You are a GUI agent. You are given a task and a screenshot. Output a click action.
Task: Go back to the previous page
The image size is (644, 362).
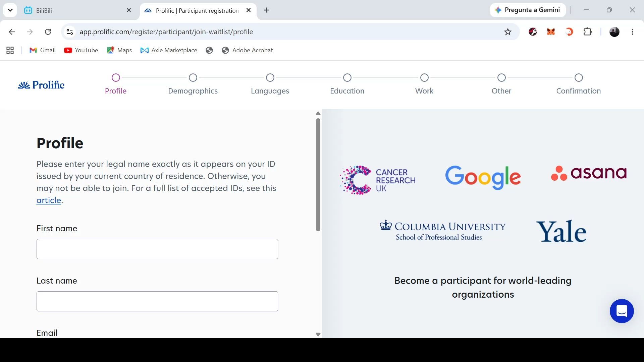click(12, 32)
